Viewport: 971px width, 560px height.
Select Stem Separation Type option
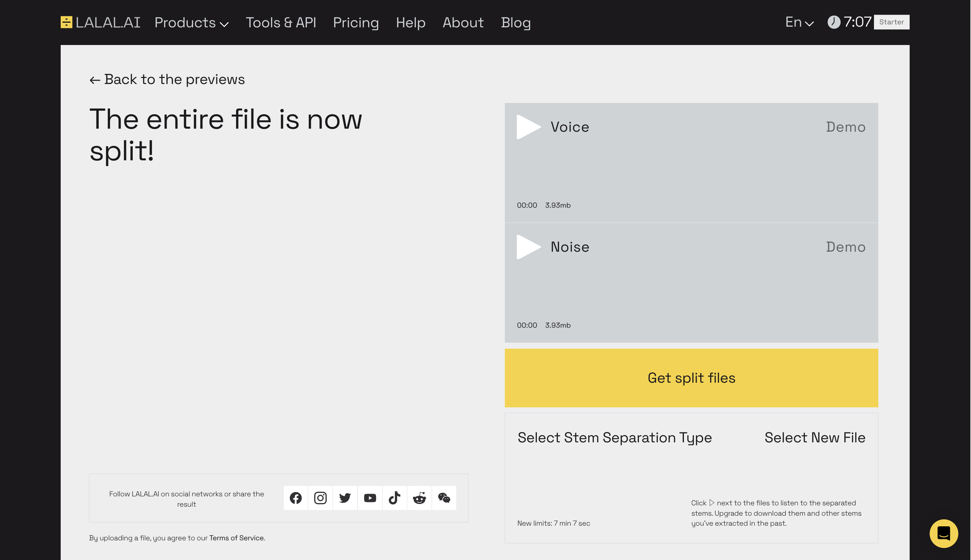click(x=614, y=437)
